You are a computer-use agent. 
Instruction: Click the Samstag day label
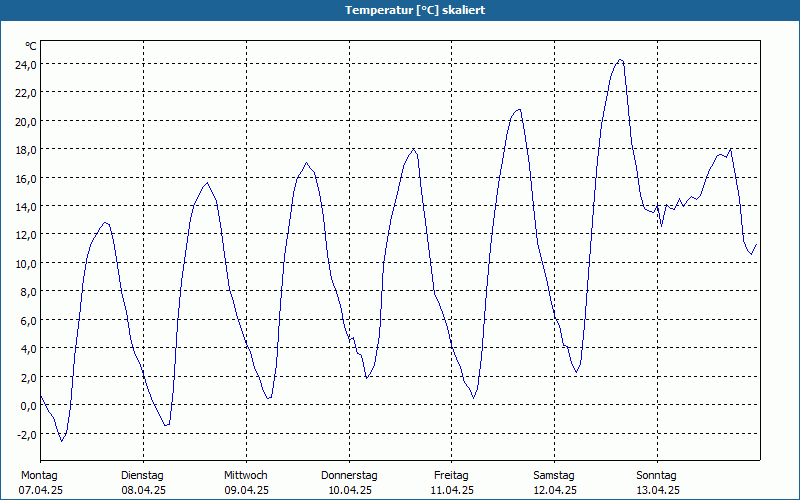coord(554,476)
